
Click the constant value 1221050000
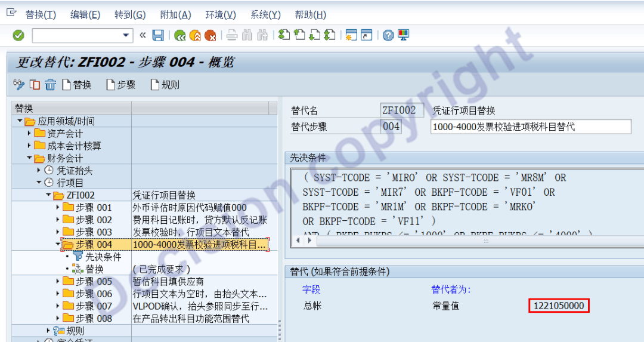coord(559,306)
